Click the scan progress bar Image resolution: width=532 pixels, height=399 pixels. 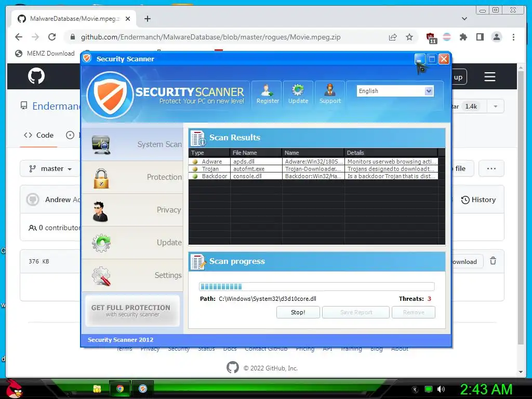pyautogui.click(x=316, y=287)
